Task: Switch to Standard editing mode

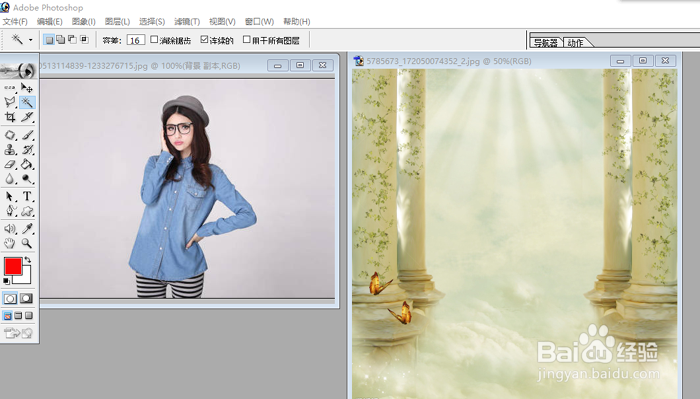Action: (10, 298)
